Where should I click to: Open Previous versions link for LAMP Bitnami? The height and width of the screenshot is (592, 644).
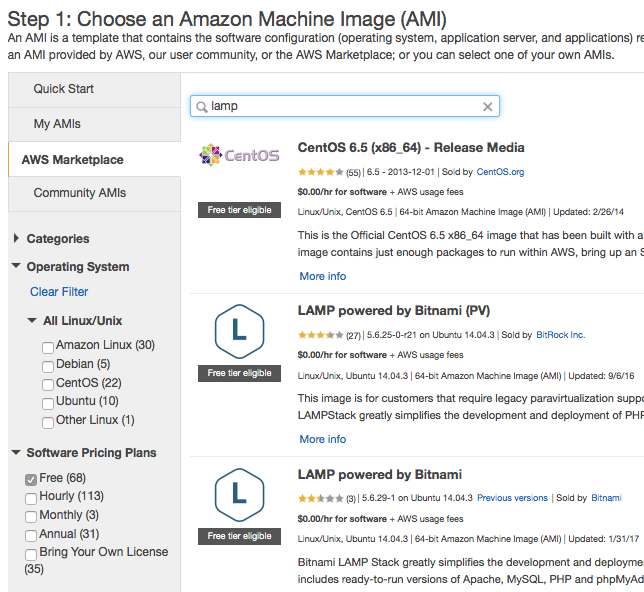coord(512,498)
